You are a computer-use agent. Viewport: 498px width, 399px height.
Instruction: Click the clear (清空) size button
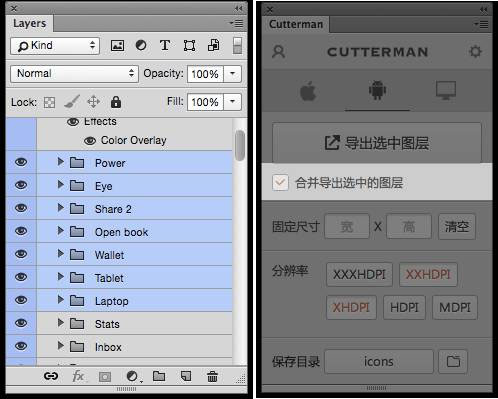tap(457, 227)
